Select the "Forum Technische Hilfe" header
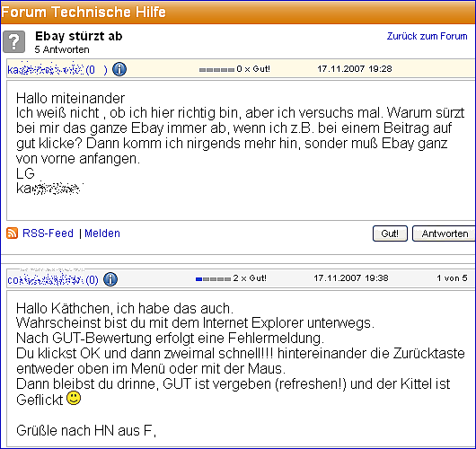The height and width of the screenshot is (449, 476). coord(84,13)
